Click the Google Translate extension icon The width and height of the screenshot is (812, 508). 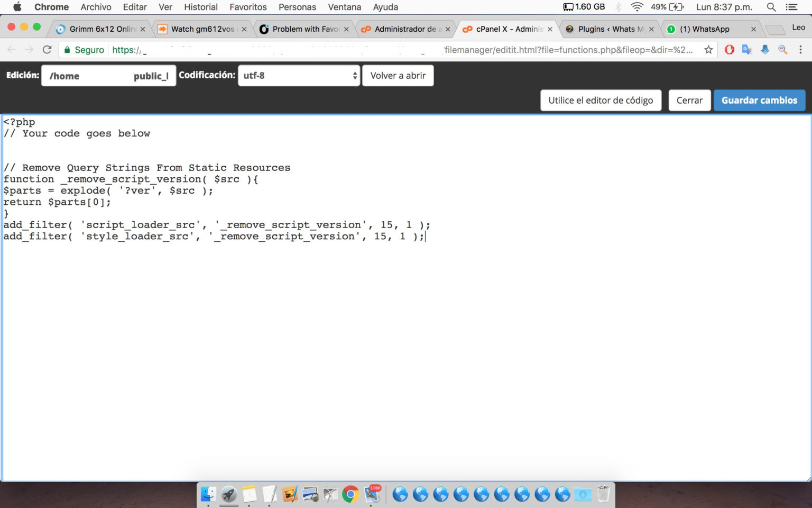[747, 50]
